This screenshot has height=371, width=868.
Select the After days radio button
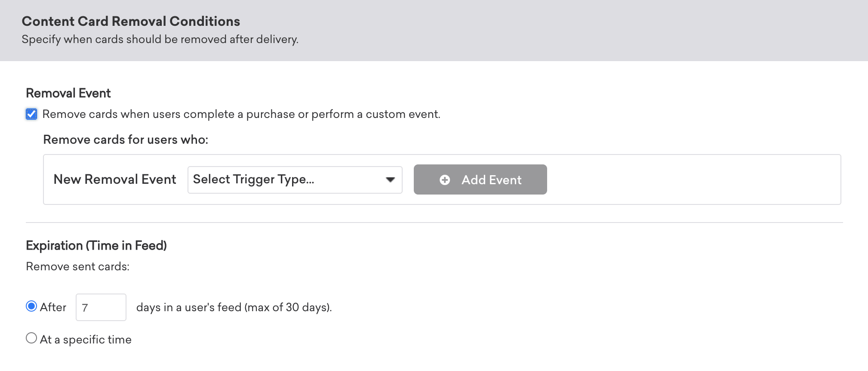[31, 306]
